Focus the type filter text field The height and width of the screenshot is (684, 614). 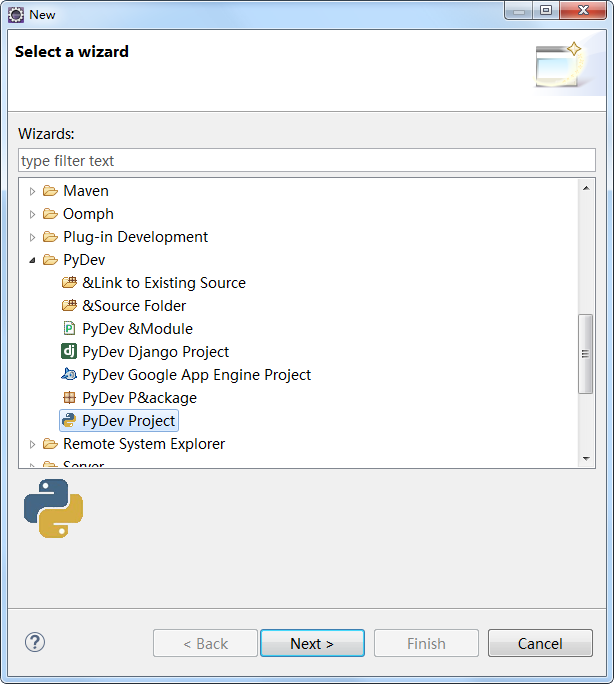tap(307, 161)
